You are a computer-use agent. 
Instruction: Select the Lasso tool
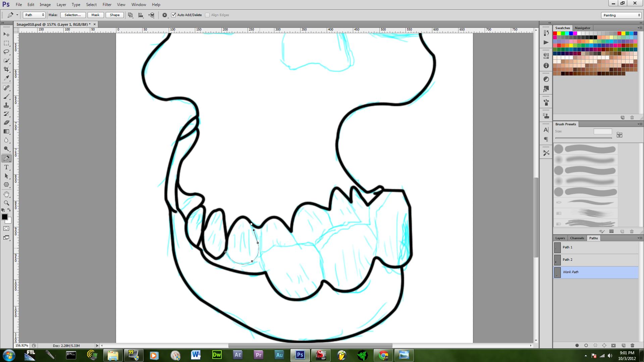coord(6,52)
